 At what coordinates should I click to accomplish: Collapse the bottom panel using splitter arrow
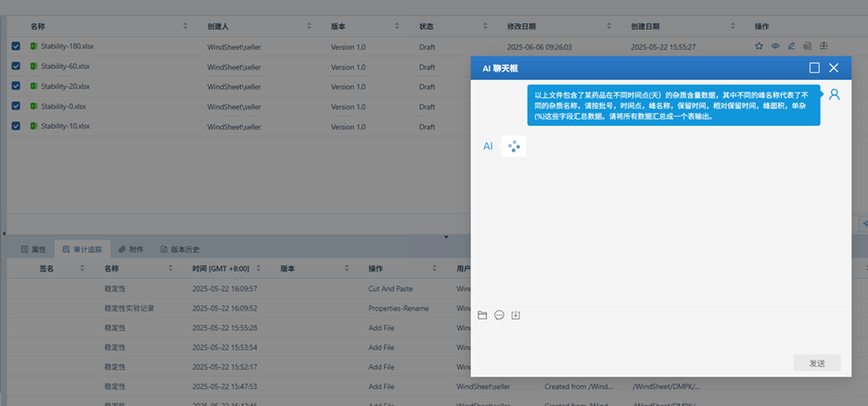click(446, 236)
